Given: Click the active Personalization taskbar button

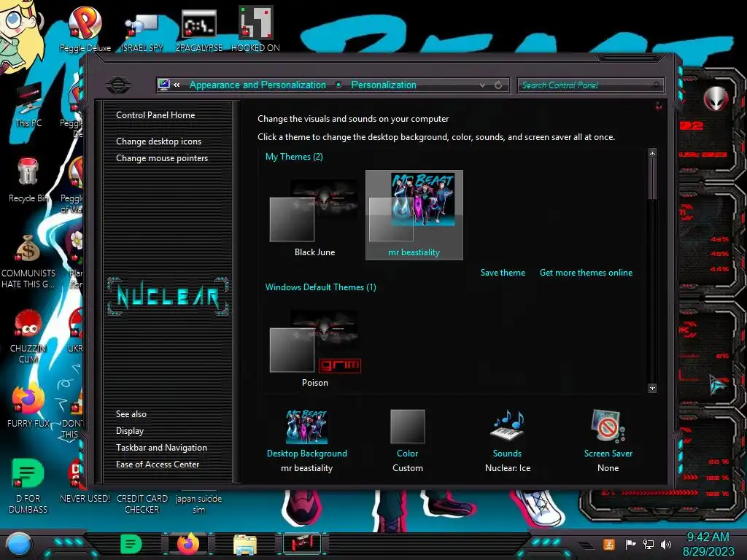Looking at the screenshot, I should coord(301,544).
